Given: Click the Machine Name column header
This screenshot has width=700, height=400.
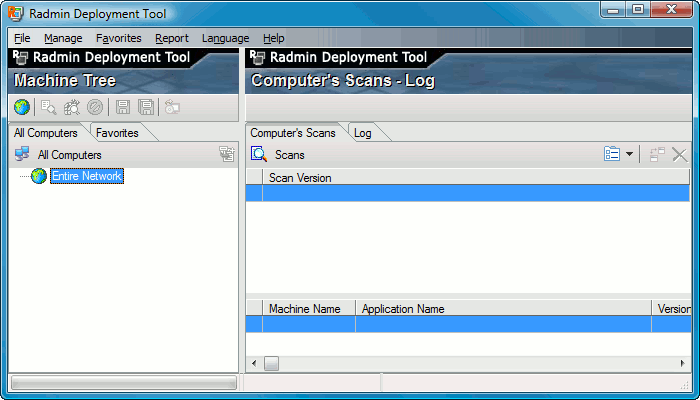Looking at the screenshot, I should [309, 308].
